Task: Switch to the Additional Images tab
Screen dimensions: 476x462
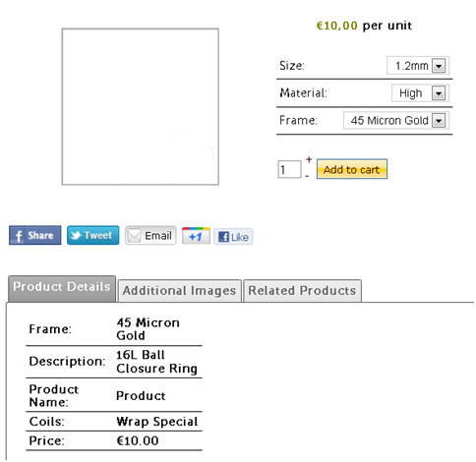Action: pos(180,291)
